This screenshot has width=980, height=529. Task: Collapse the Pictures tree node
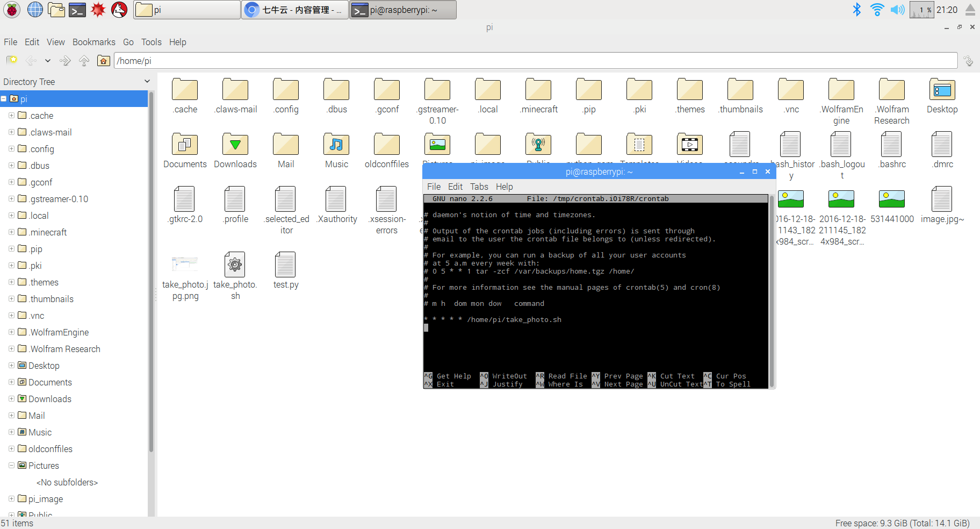pyautogui.click(x=11, y=466)
